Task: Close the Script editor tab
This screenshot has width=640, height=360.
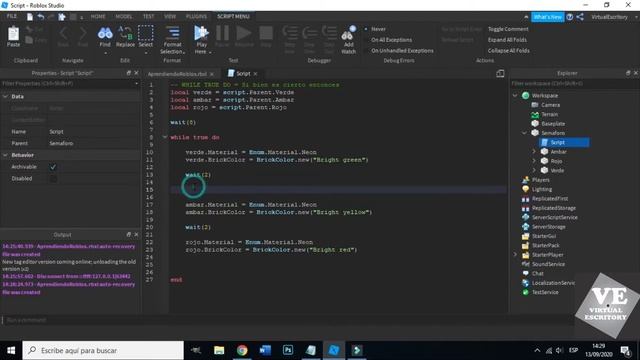Action: tap(256, 73)
